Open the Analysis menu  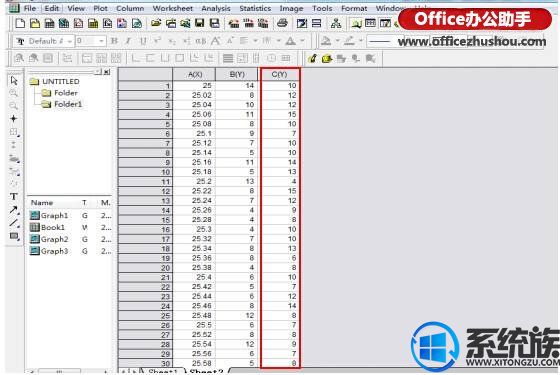point(216,8)
